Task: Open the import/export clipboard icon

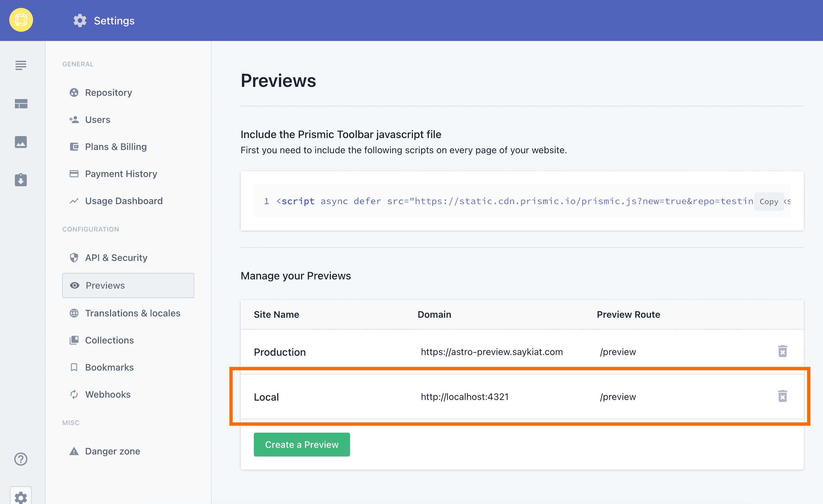Action: click(x=21, y=180)
